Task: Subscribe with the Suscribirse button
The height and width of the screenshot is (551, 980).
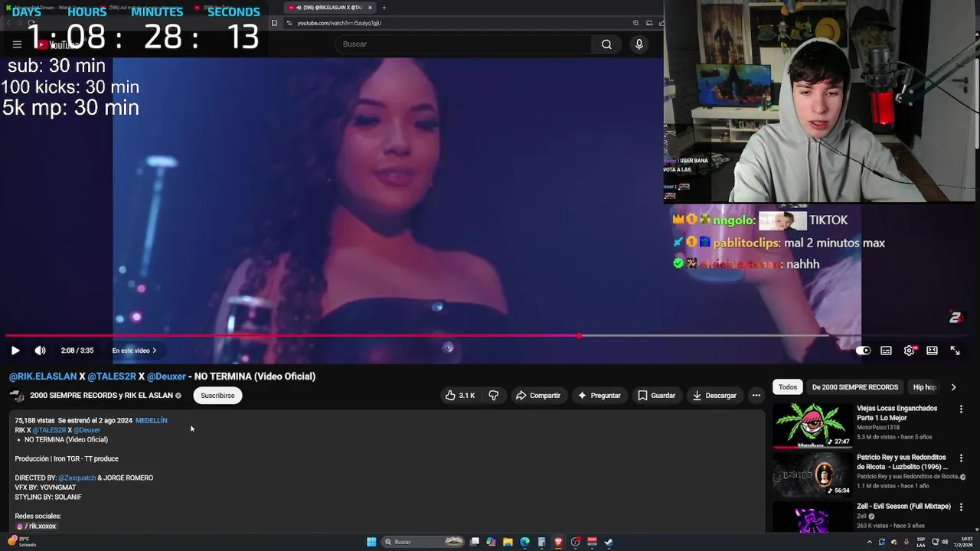Action: (x=217, y=396)
